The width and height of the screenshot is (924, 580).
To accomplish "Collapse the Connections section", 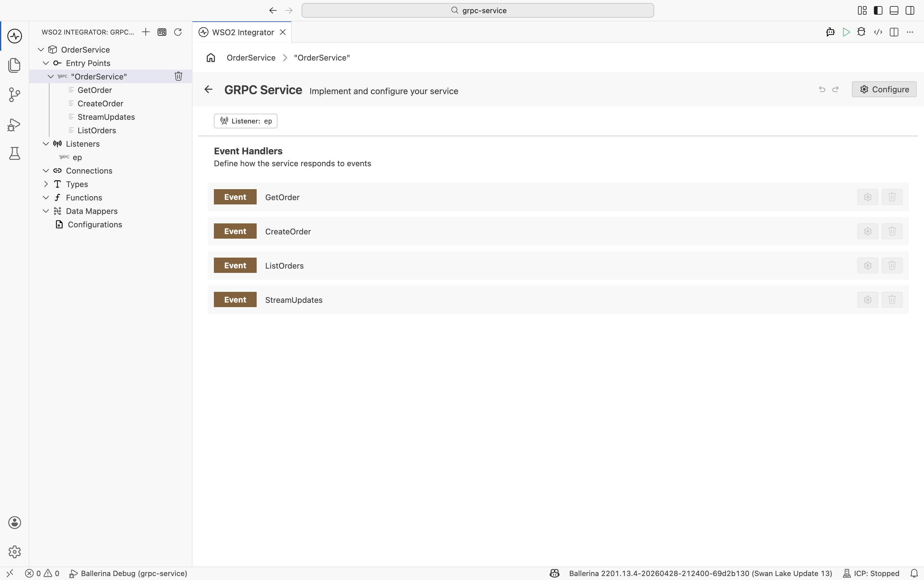I will 46,170.
